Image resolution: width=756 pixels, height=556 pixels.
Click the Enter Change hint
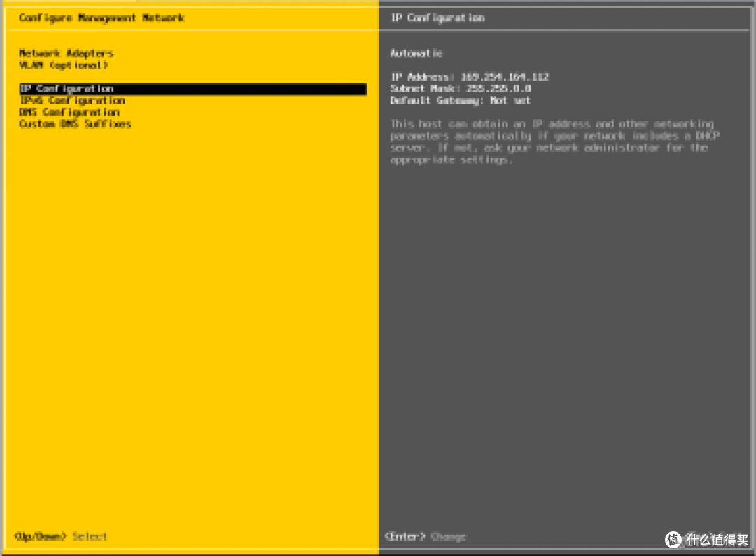(x=425, y=536)
